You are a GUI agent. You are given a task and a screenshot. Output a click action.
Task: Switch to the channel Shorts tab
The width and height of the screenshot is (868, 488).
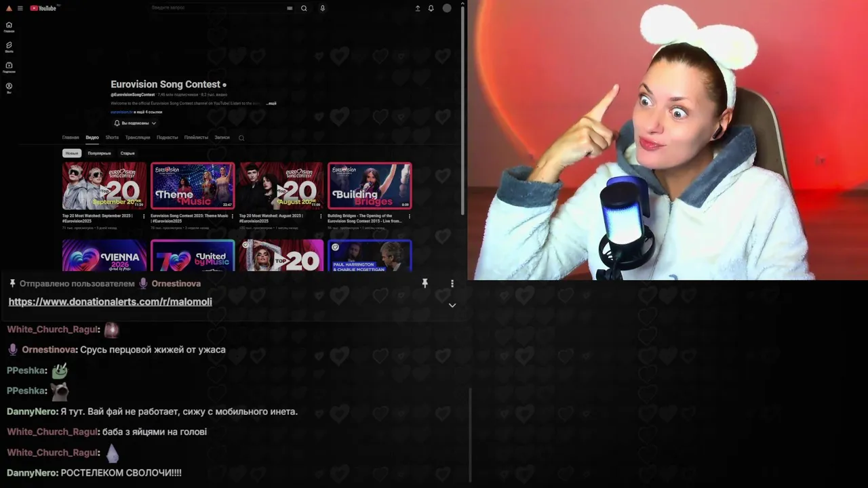[112, 138]
